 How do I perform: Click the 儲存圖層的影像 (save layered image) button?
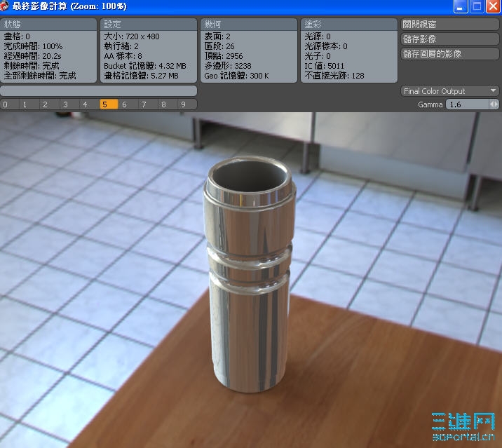450,54
